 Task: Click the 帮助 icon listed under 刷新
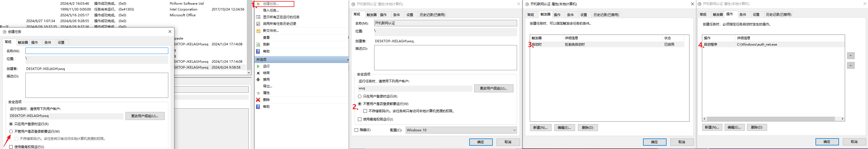(258, 51)
